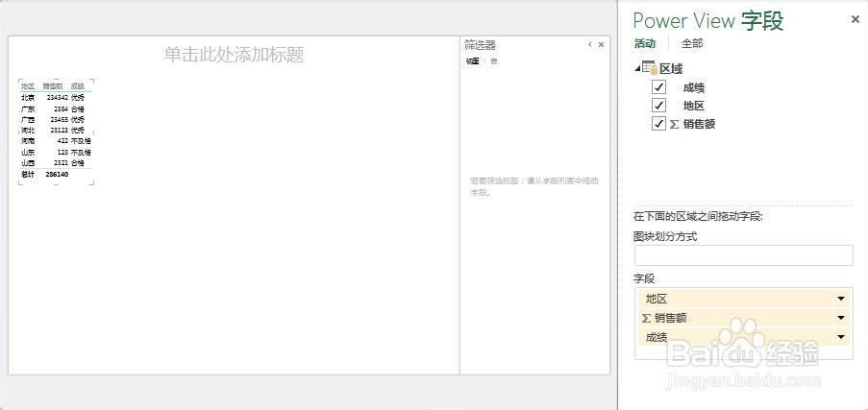Click the 北京 cell in the table
The height and width of the screenshot is (410, 868).
[28, 97]
